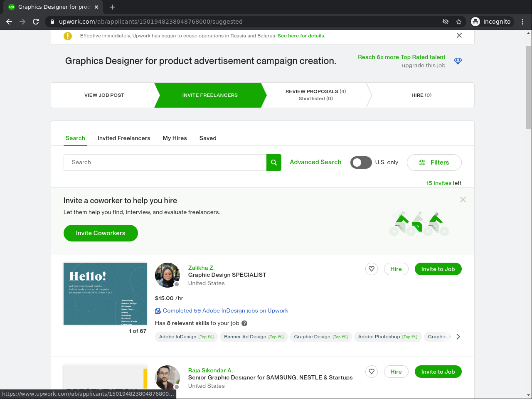Invite Raja Sikendar A. to the job
Image resolution: width=532 pixels, height=399 pixels.
pos(438,372)
